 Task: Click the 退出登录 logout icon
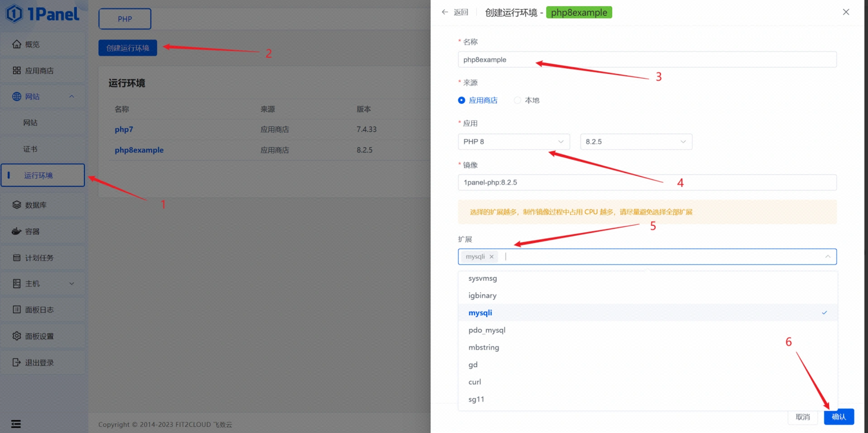coord(16,363)
